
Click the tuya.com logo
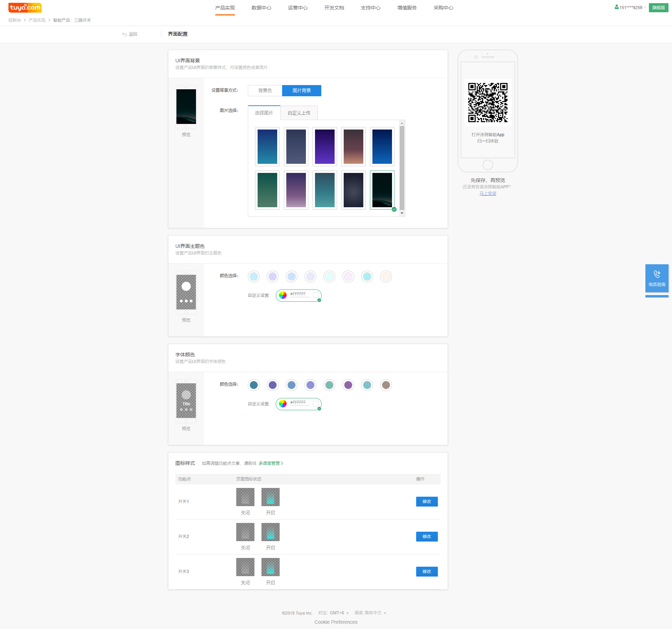click(25, 7)
